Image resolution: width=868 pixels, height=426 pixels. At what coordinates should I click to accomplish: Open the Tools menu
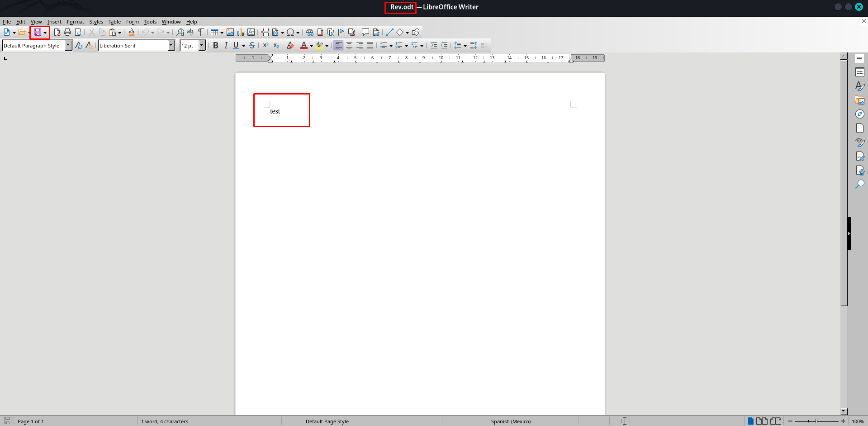150,22
